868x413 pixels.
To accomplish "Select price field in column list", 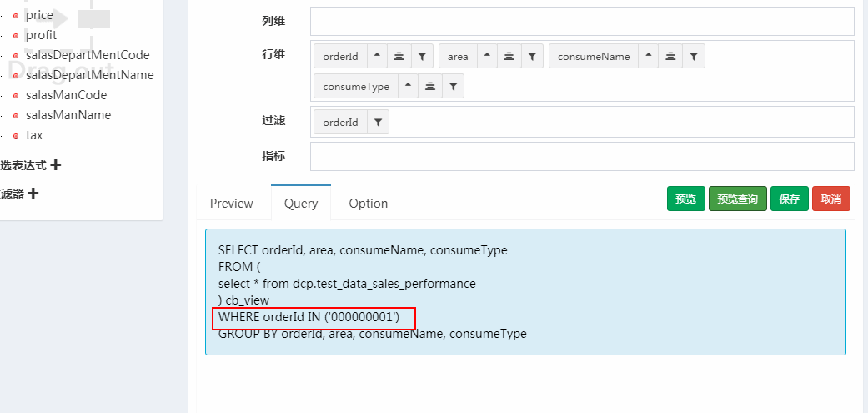I will (x=39, y=15).
